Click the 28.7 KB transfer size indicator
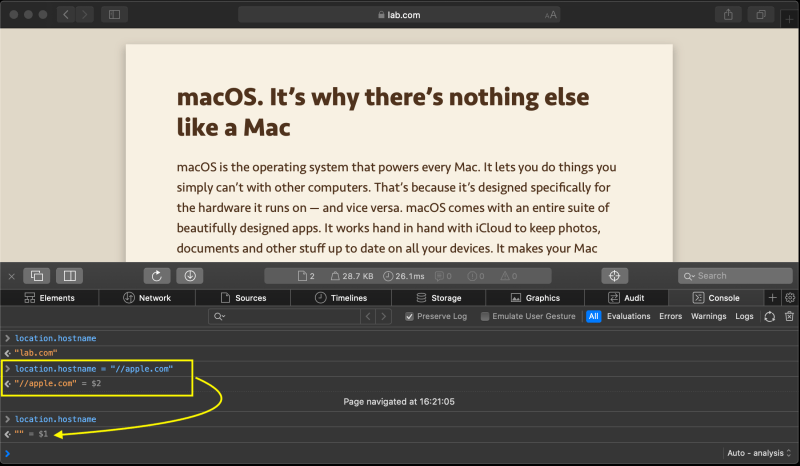Image resolution: width=800 pixels, height=466 pixels. click(352, 276)
